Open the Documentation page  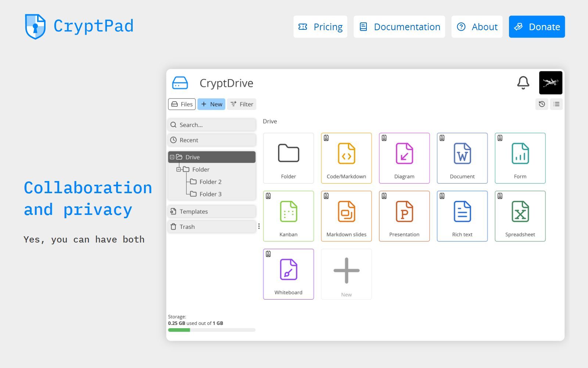click(399, 26)
